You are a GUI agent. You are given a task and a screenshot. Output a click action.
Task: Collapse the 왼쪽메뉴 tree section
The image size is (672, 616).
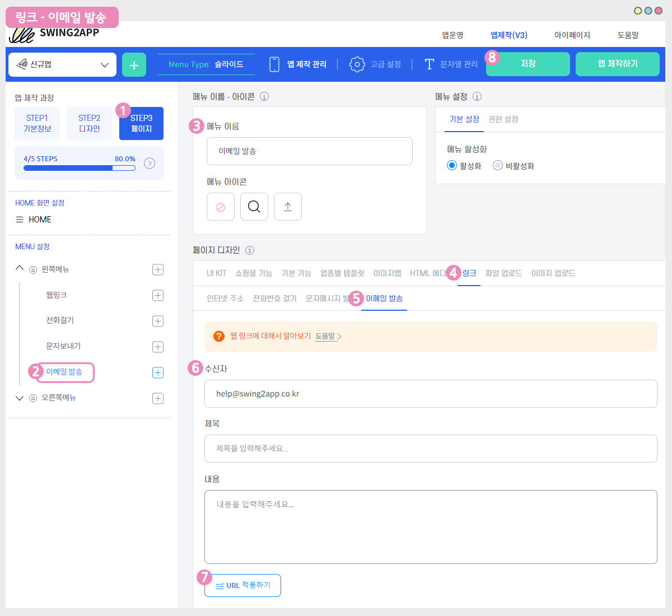[20, 269]
